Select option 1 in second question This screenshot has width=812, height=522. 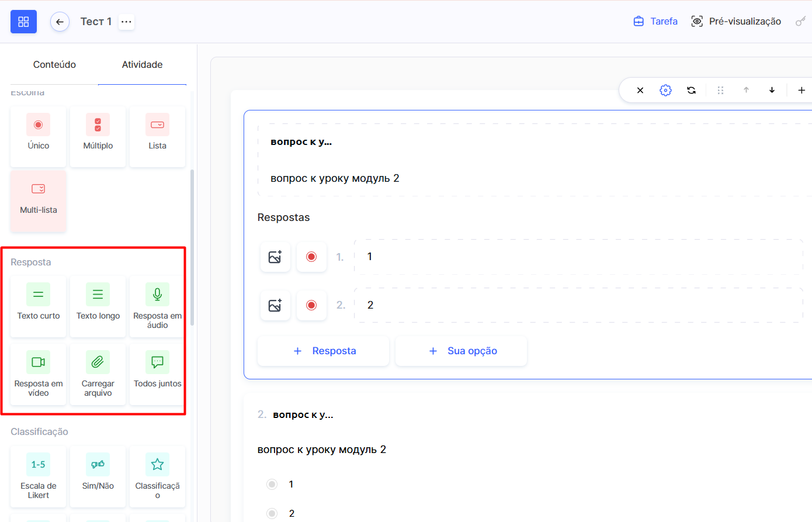pyautogui.click(x=272, y=484)
